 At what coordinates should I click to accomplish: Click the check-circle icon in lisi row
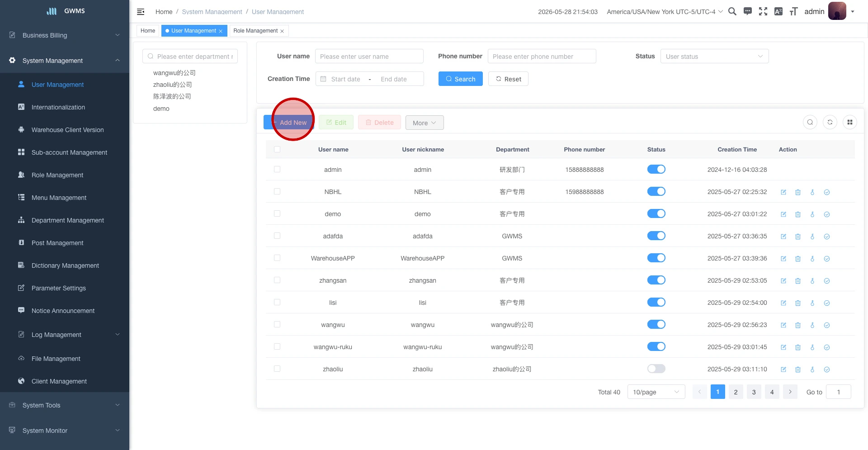pyautogui.click(x=827, y=303)
